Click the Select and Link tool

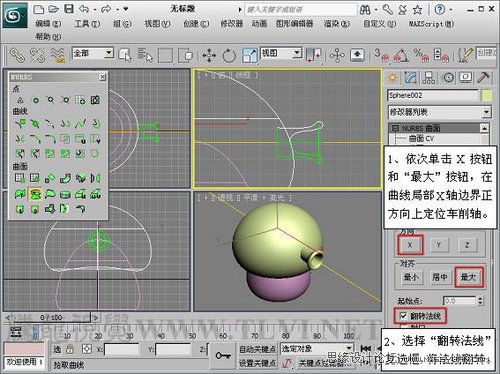(x=17, y=55)
